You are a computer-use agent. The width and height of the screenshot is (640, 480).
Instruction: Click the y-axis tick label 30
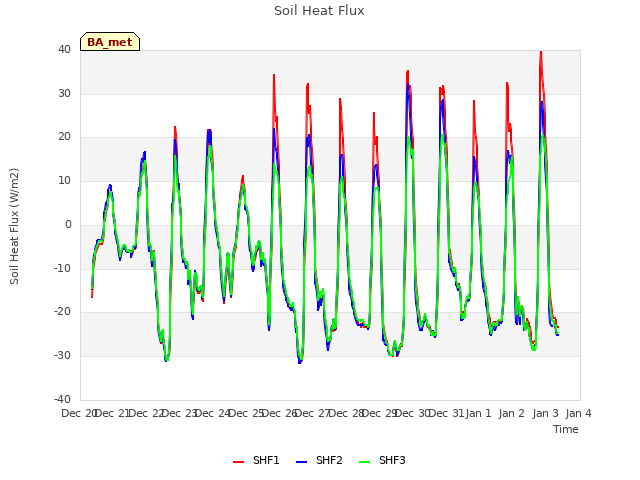click(64, 93)
